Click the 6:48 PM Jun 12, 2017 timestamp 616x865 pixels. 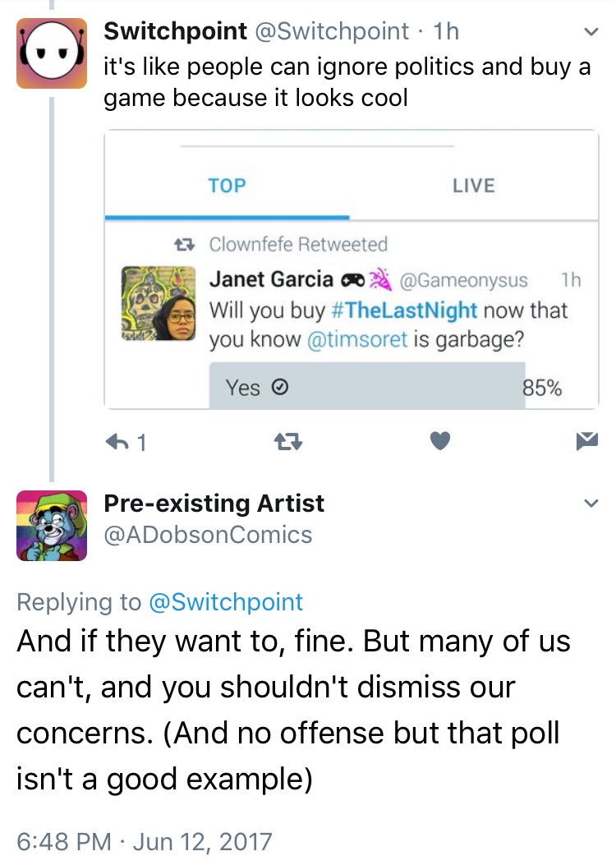[145, 842]
